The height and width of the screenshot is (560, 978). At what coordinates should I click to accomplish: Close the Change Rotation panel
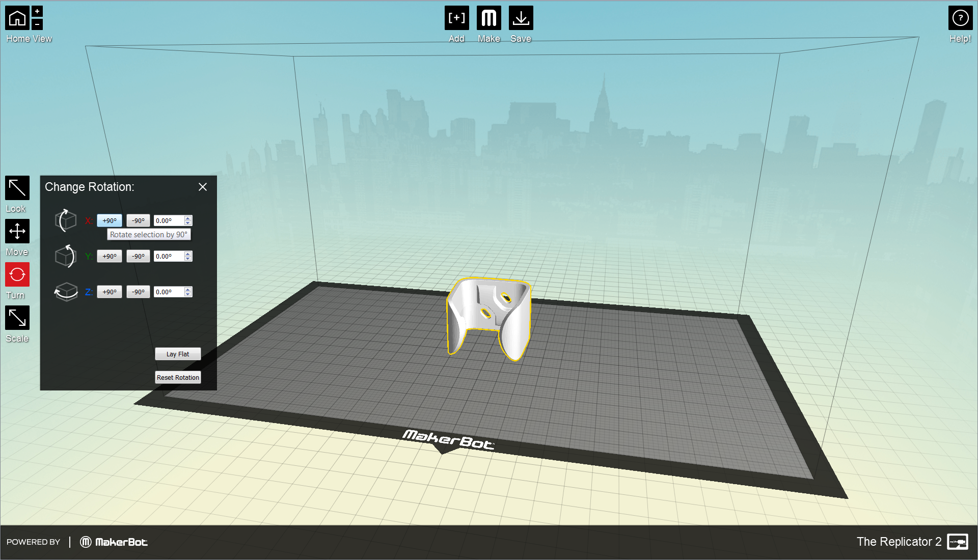click(x=203, y=187)
